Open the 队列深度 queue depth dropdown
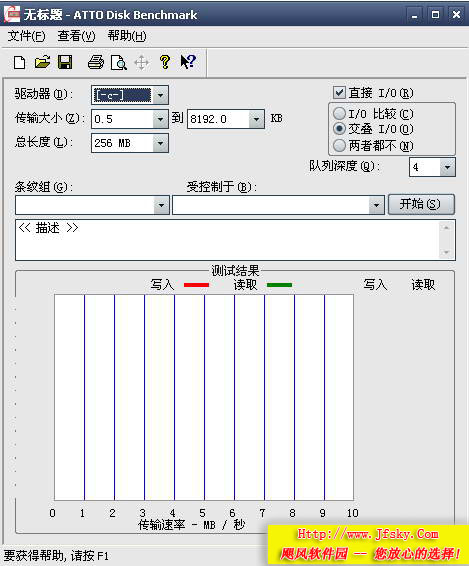 (x=447, y=167)
